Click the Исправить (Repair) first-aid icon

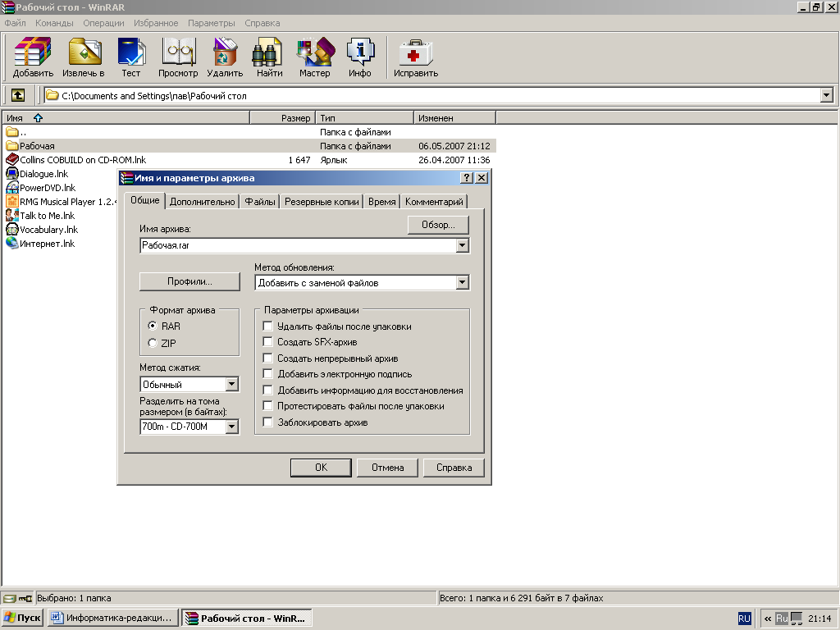point(416,57)
